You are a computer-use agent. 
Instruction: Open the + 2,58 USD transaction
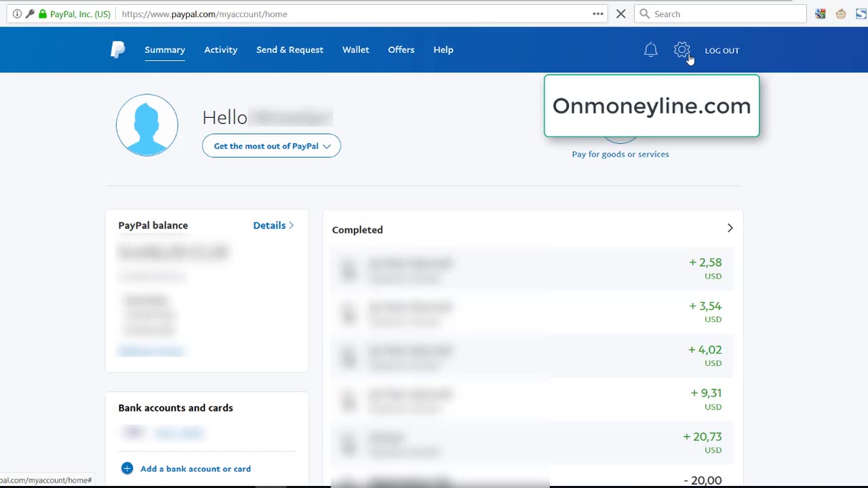point(532,268)
